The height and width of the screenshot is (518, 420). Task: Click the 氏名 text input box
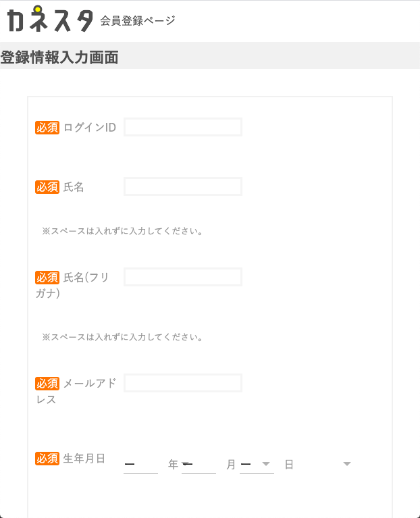(183, 186)
